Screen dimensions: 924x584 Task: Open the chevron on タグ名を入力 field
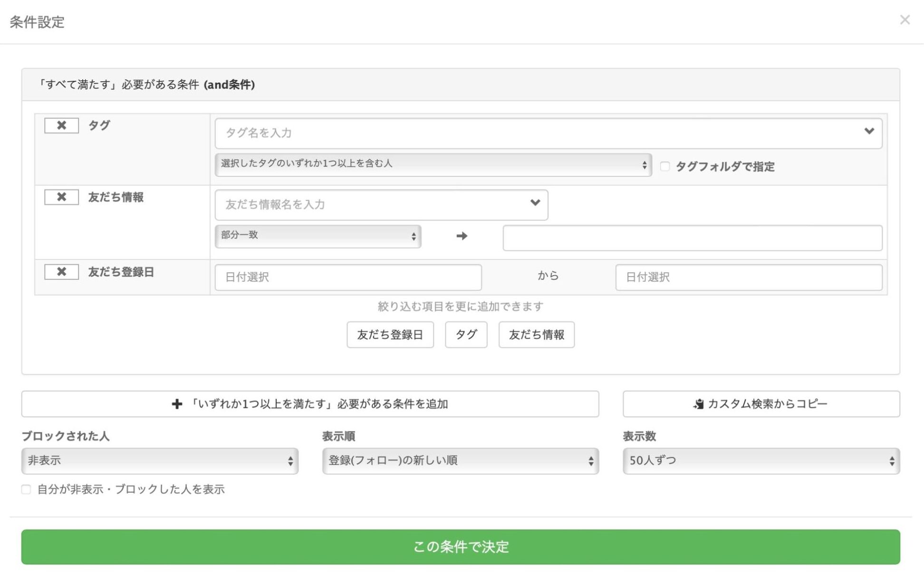[868, 133]
